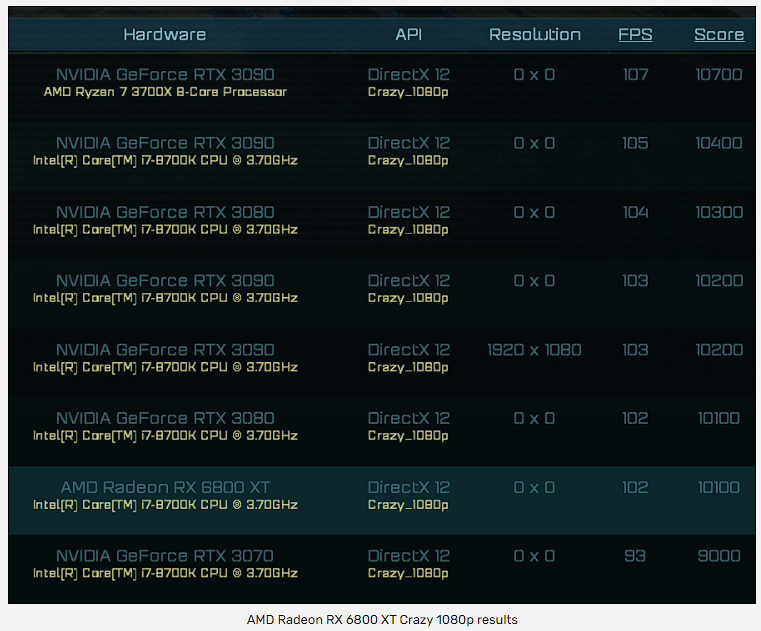Viewport: 761px width, 631px height.
Task: Select the AMD Radeon RX 6800 XT hardware name
Action: tap(165, 487)
